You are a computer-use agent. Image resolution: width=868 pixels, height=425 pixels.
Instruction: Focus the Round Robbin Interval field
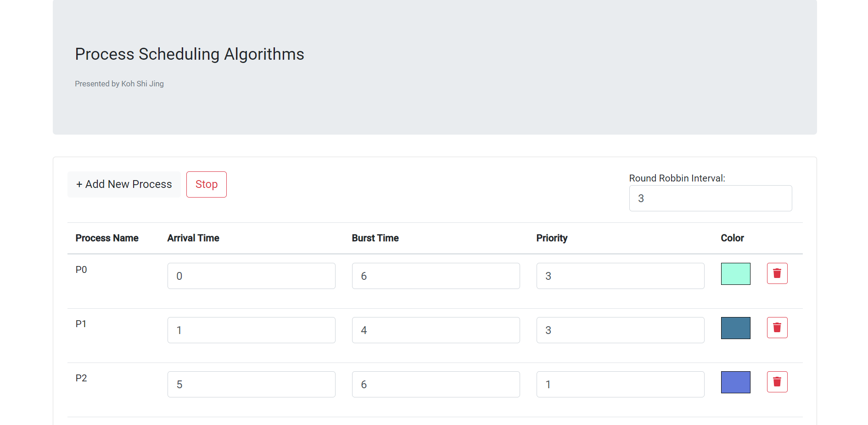click(x=711, y=198)
